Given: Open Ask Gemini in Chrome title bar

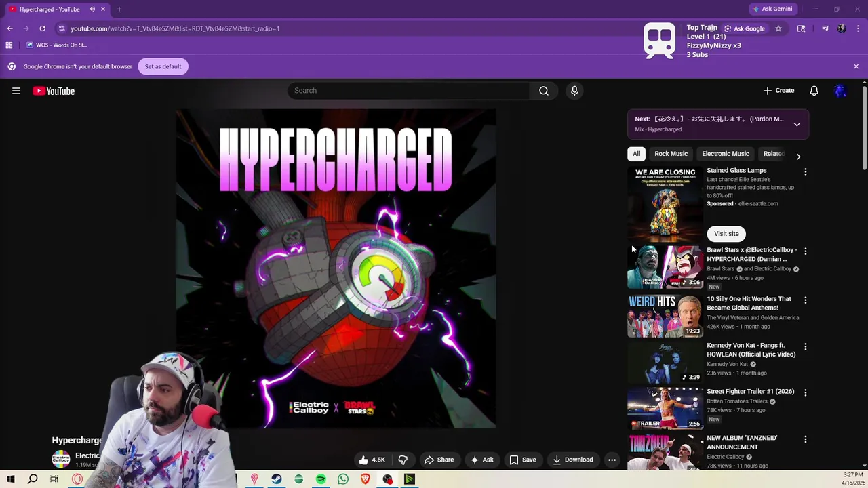Looking at the screenshot, I should (772, 9).
